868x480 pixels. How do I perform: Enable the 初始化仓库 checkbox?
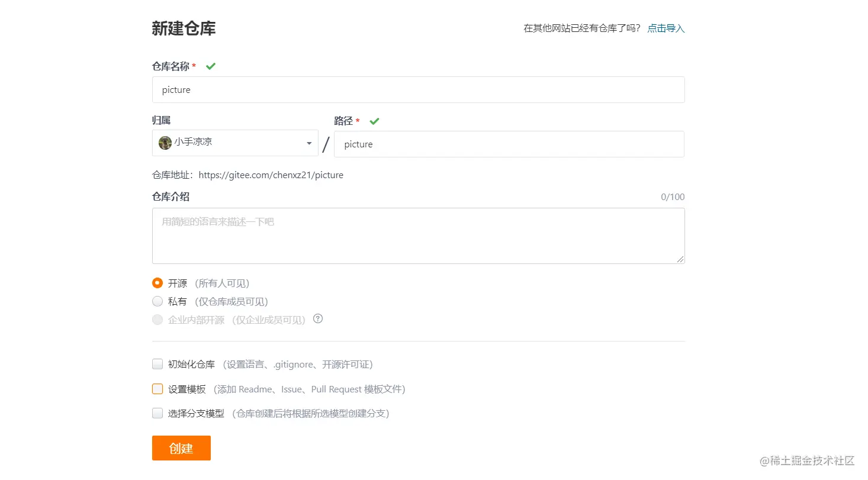[x=157, y=364]
